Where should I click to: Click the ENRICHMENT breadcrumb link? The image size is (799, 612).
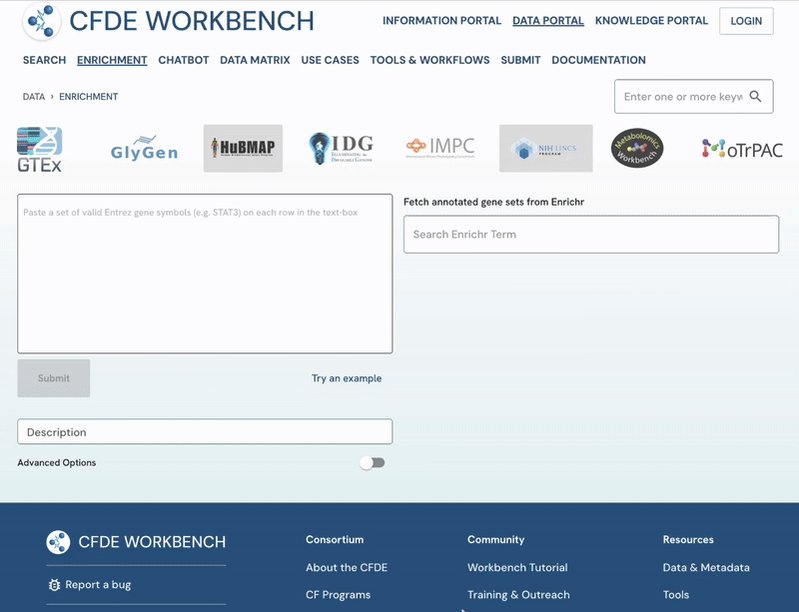(88, 97)
